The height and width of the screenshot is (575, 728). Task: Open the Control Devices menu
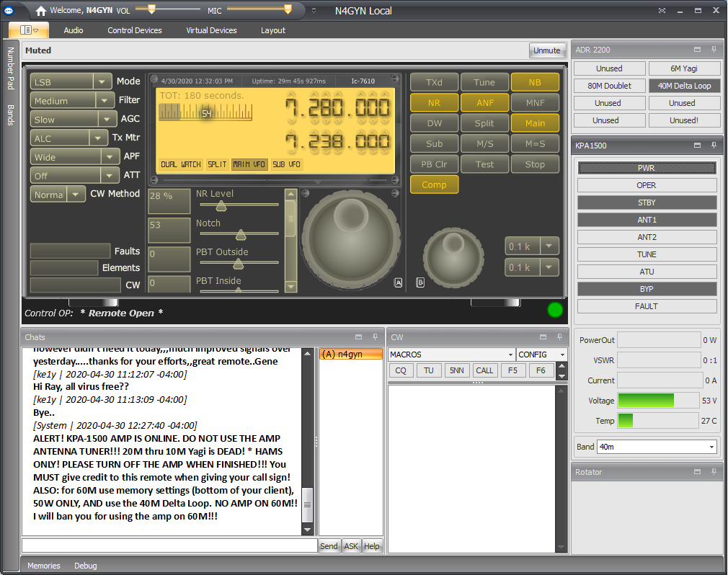coord(135,30)
